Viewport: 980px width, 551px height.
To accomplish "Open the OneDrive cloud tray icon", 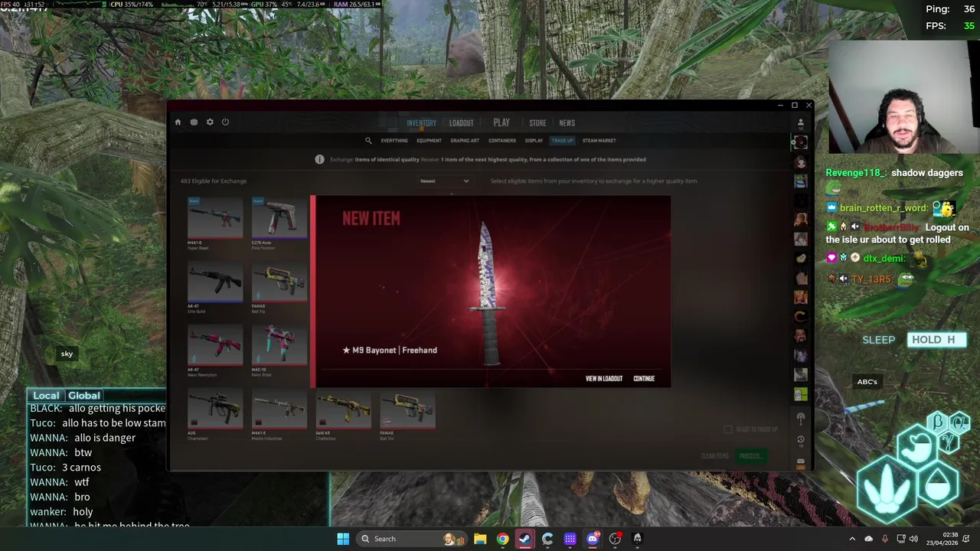I will click(869, 539).
